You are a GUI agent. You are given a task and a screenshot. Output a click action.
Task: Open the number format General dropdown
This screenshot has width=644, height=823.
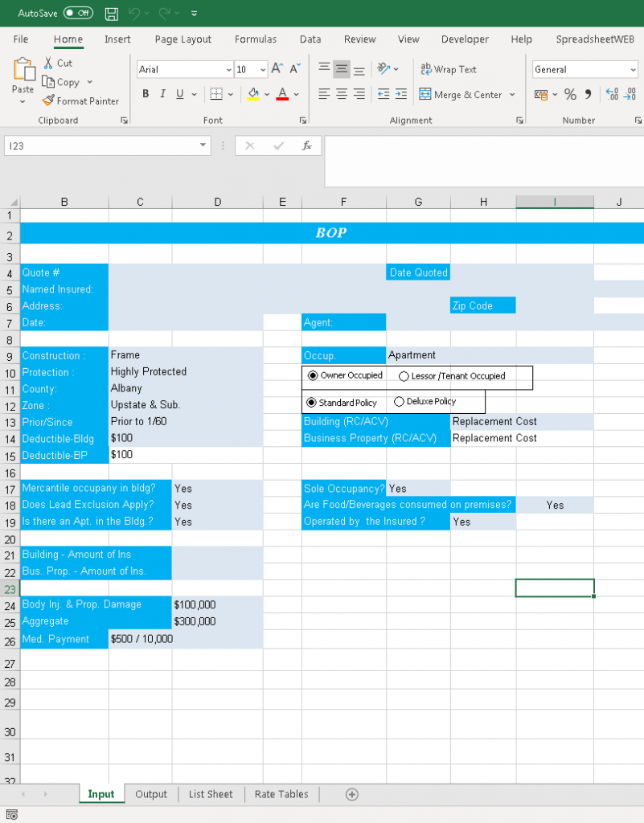(x=633, y=70)
